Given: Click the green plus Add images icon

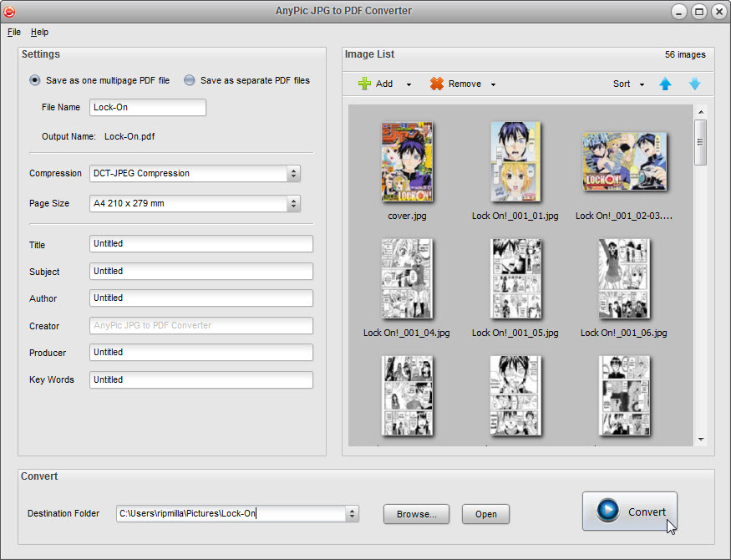Looking at the screenshot, I should pyautogui.click(x=365, y=84).
